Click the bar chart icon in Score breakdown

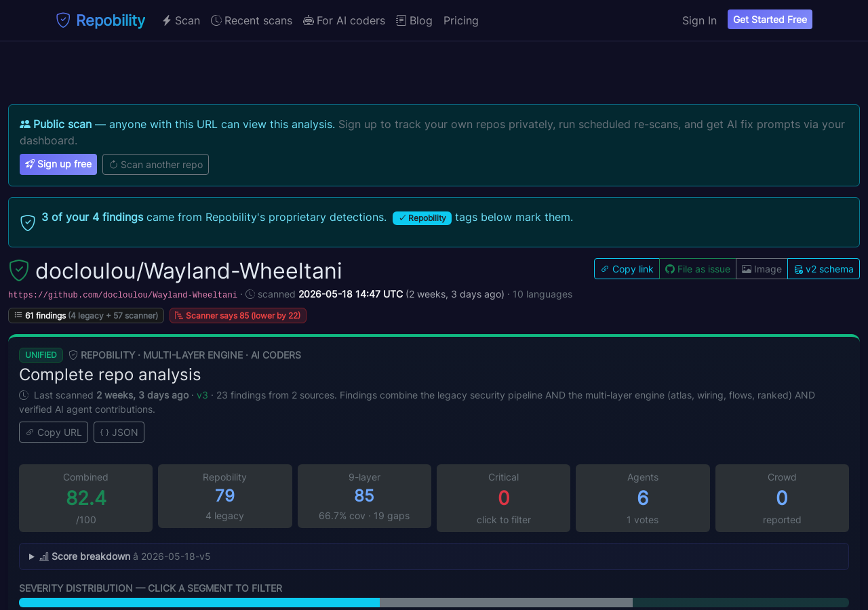tap(44, 556)
